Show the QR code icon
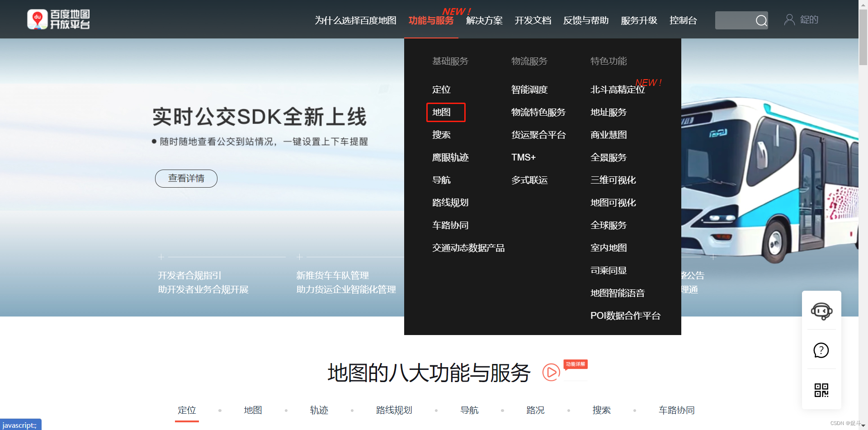This screenshot has width=868, height=430. coord(821,390)
